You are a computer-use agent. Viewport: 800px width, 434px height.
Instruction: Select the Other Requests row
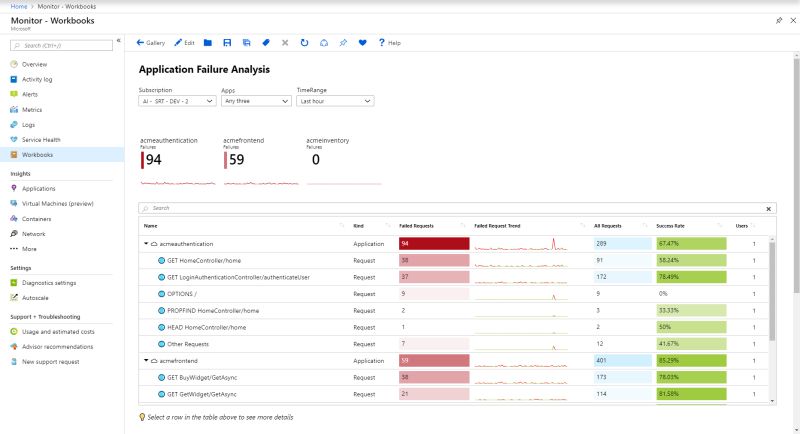tap(454, 344)
